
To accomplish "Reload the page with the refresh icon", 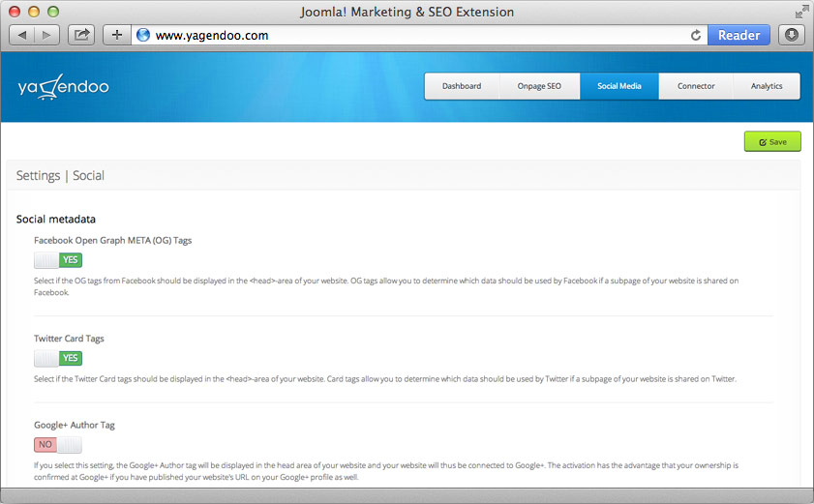I will (696, 35).
